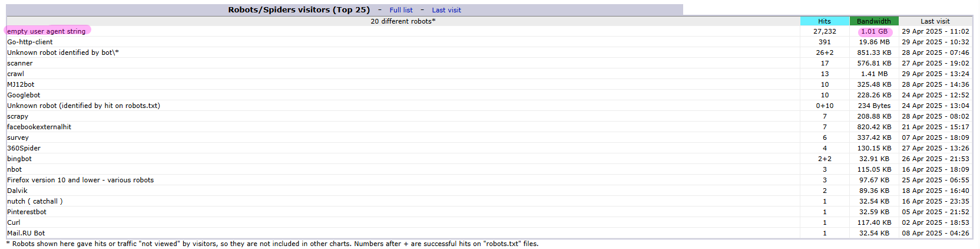Select the Mail.RU Bot robot name
This screenshot has height=249, width=980.
click(x=26, y=233)
